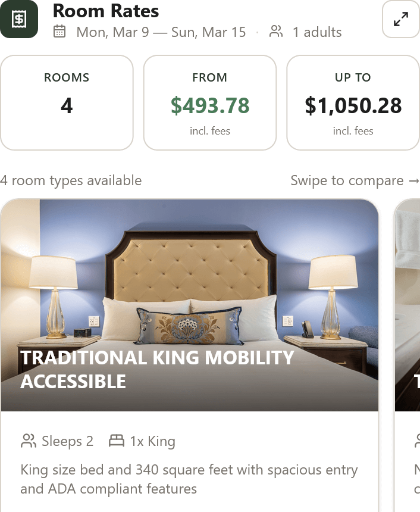Click the "Room Rates" heading
420x512 pixels.
[106, 11]
